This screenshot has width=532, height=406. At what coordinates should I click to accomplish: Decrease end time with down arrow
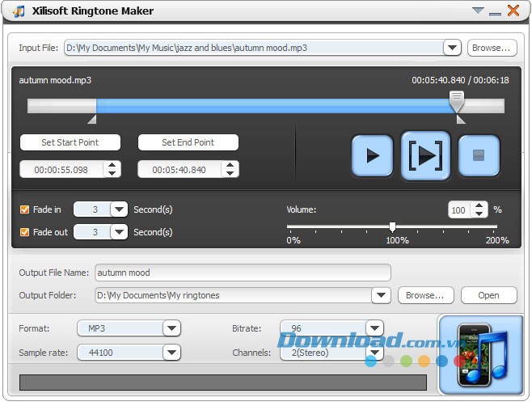(230, 173)
